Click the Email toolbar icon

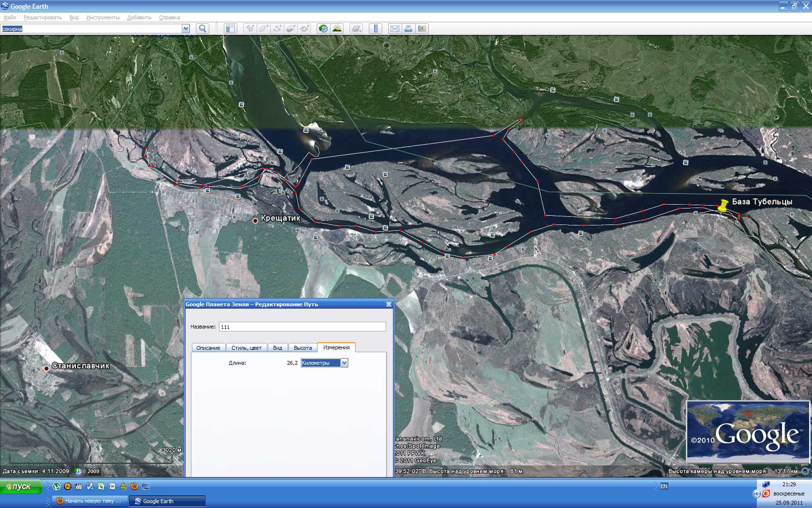395,29
